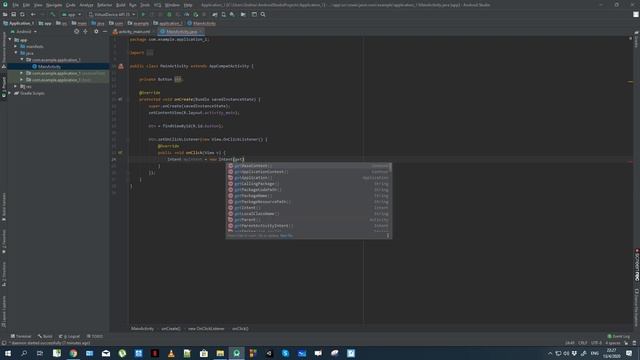This screenshot has height=360, width=640.
Task: Open the Logcat tool window
Action: (69, 336)
